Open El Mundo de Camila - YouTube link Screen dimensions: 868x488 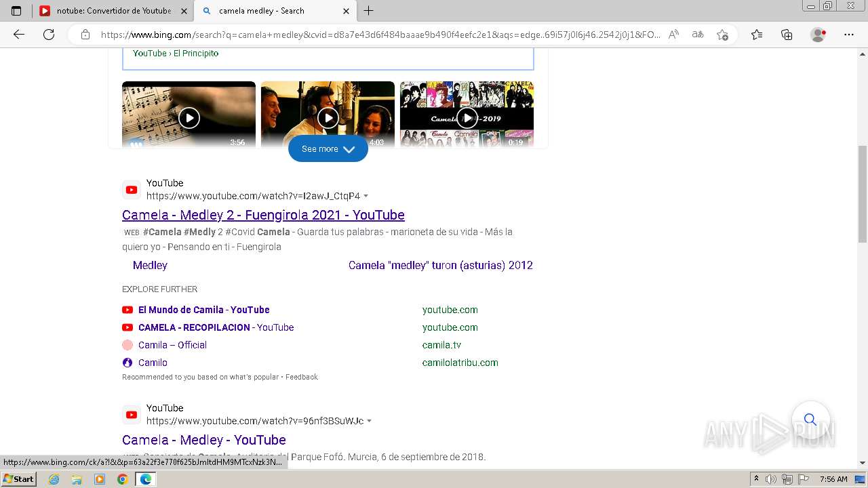pos(204,310)
